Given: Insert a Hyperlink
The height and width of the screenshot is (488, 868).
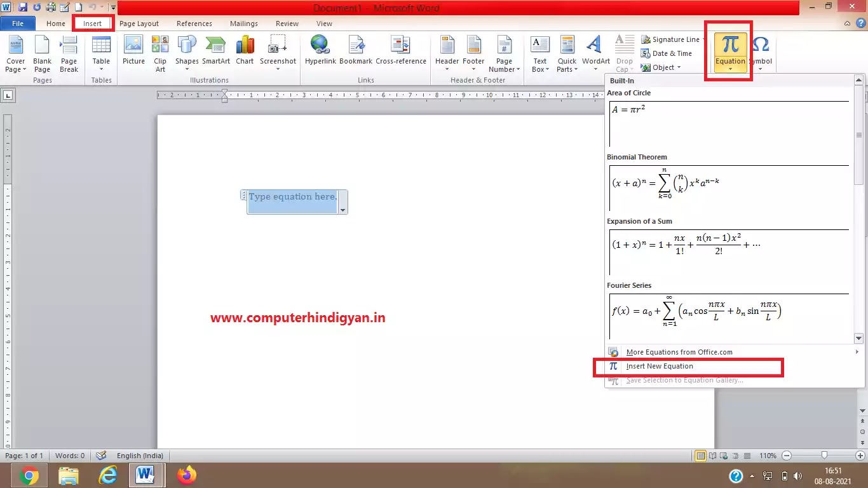Looking at the screenshot, I should (320, 50).
